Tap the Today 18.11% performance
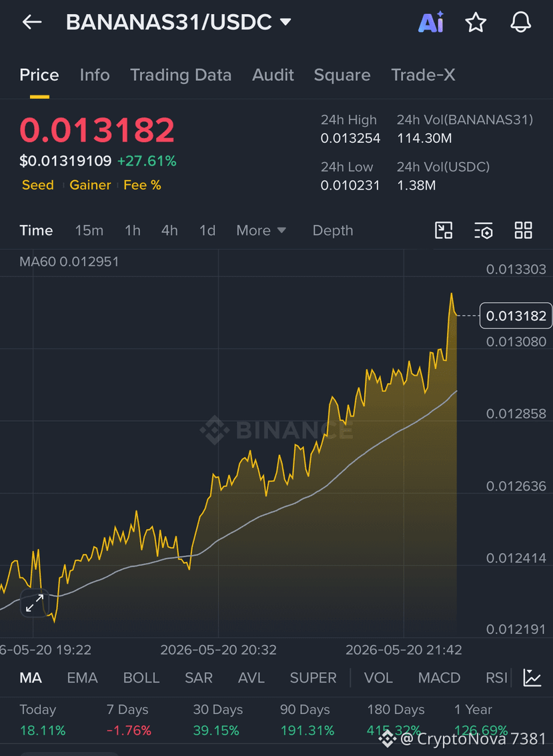 43,721
